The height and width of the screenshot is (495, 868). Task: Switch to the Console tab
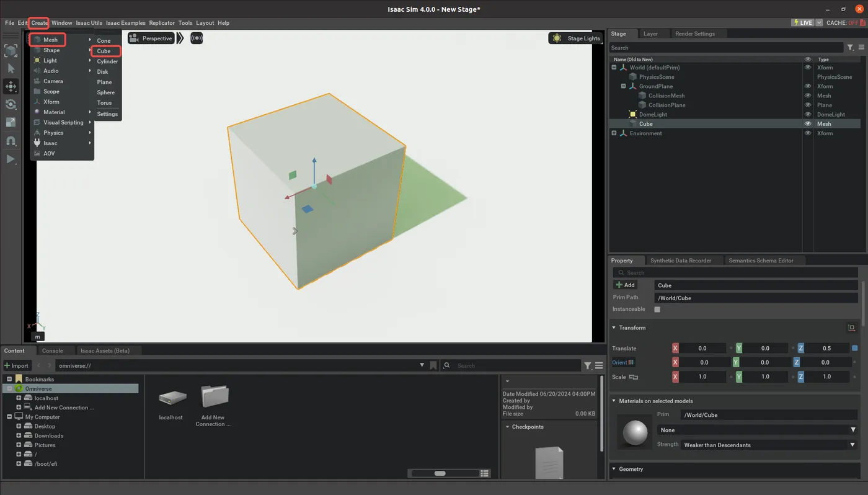tap(53, 351)
